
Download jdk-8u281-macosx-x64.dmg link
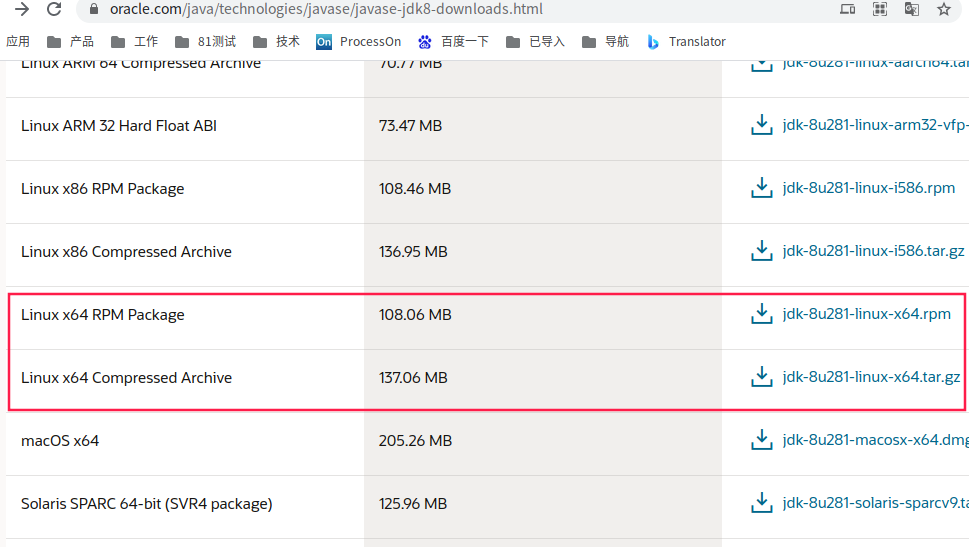tap(875, 440)
